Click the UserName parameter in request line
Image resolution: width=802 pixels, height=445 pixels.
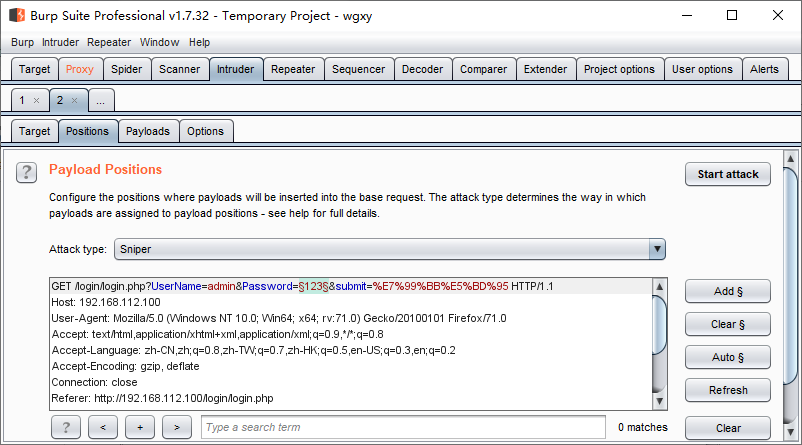click(x=176, y=286)
